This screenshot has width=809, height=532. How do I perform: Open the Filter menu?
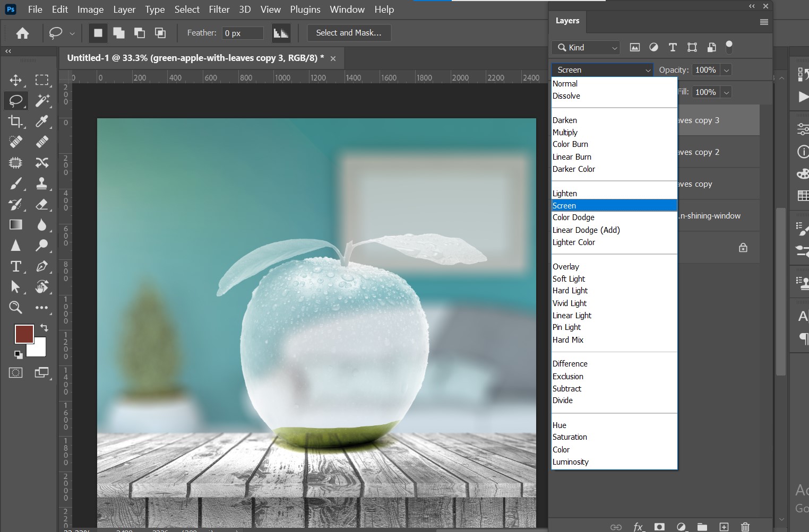(x=219, y=10)
